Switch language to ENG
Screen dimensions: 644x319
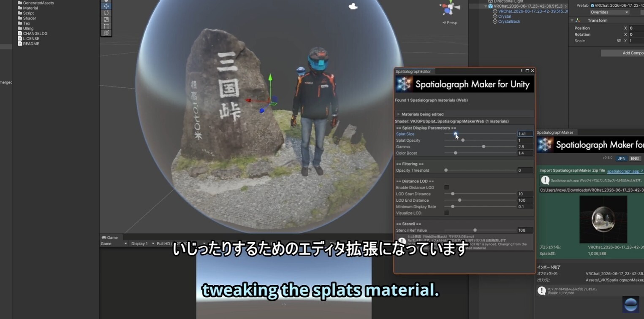[635, 159]
